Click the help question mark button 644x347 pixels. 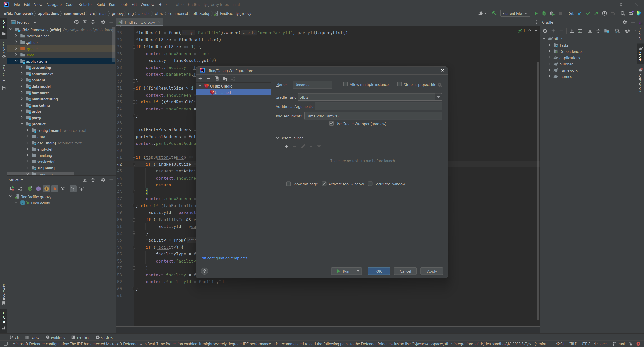click(x=205, y=271)
